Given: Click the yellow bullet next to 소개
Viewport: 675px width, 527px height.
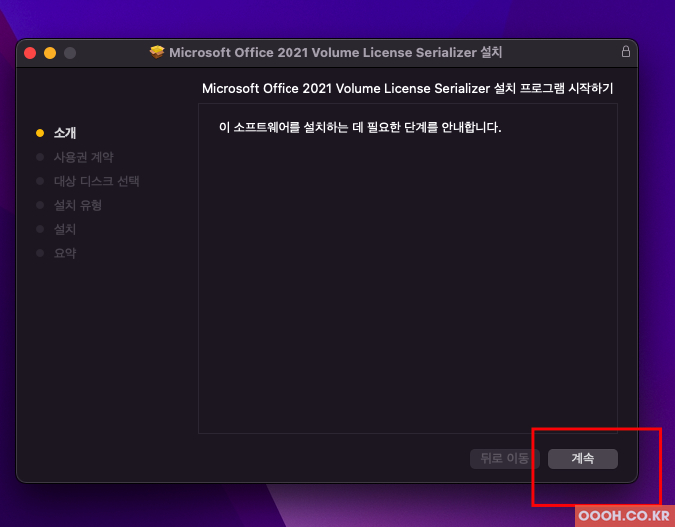Looking at the screenshot, I should coord(40,133).
